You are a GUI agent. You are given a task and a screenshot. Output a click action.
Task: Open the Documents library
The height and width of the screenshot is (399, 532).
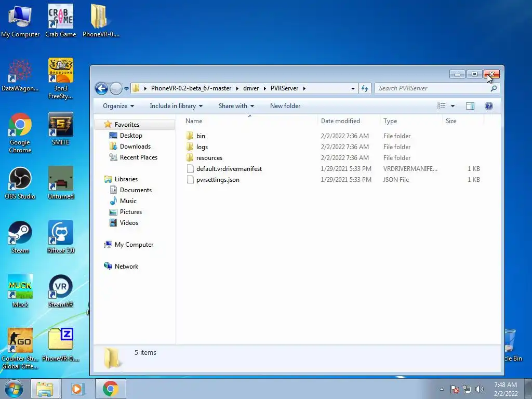click(x=136, y=190)
